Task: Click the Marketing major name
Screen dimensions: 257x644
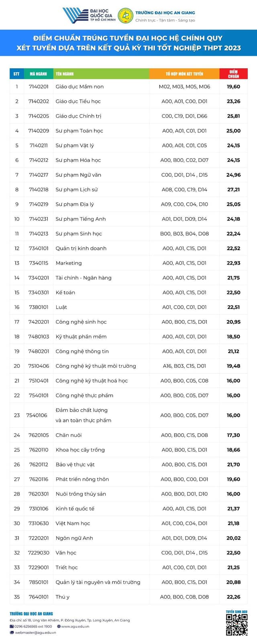Action: point(69,263)
